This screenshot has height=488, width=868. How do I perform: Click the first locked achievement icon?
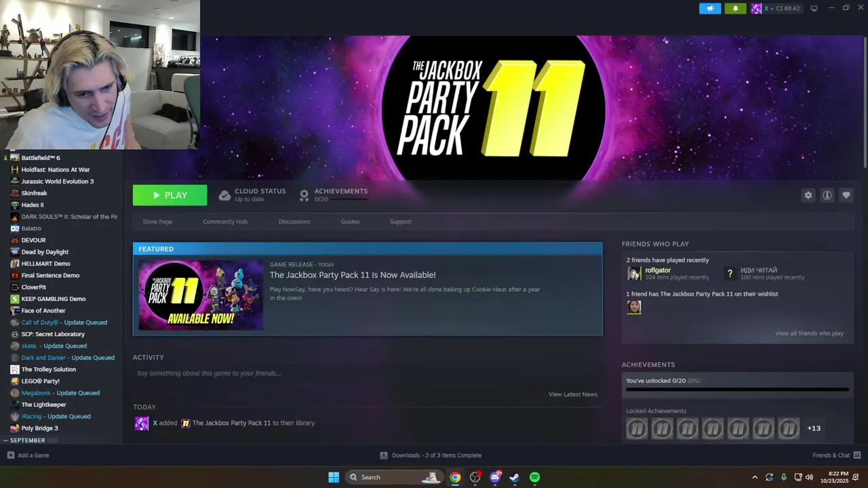coord(637,428)
